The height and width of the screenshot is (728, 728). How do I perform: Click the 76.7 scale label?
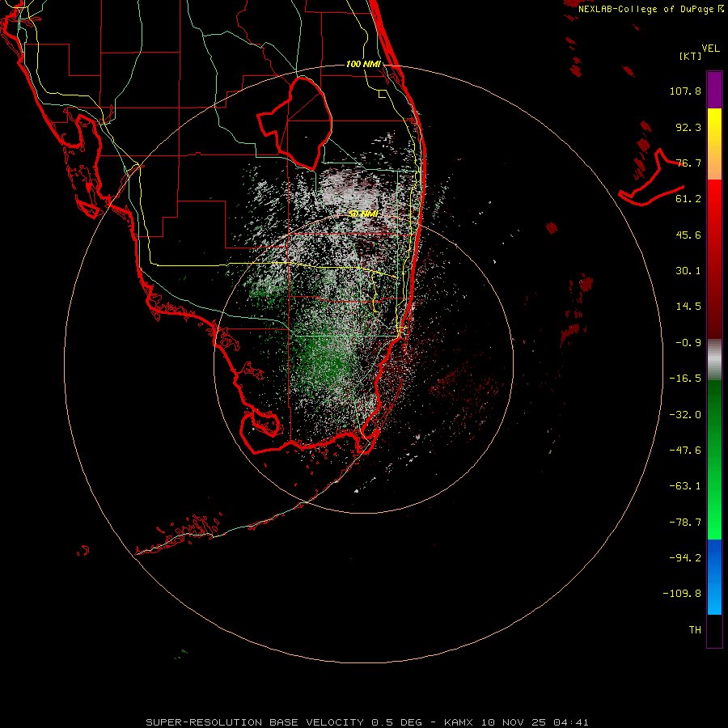coord(688,163)
